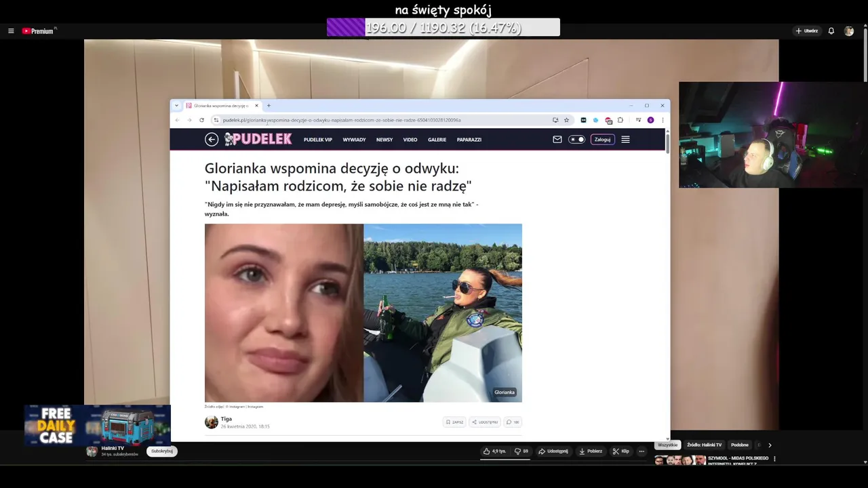Click the Pudelek mail envelope icon
Viewport: 868px width, 488px height.
pos(557,140)
